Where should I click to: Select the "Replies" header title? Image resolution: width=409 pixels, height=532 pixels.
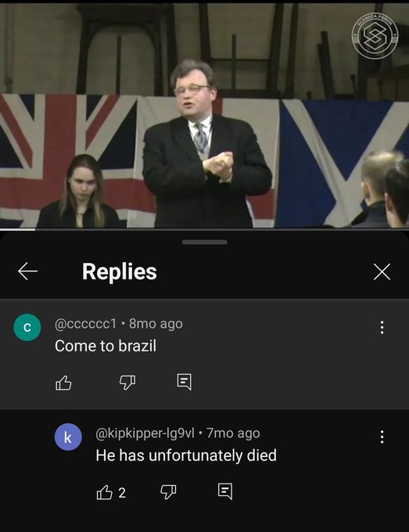click(x=120, y=271)
